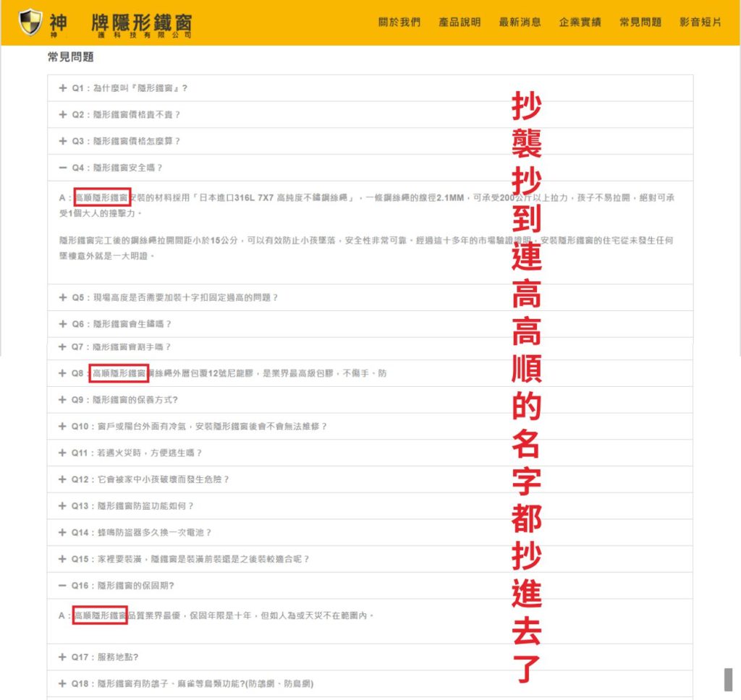Open question about 防鴿子、麻雀等鳥類功能

[206, 683]
